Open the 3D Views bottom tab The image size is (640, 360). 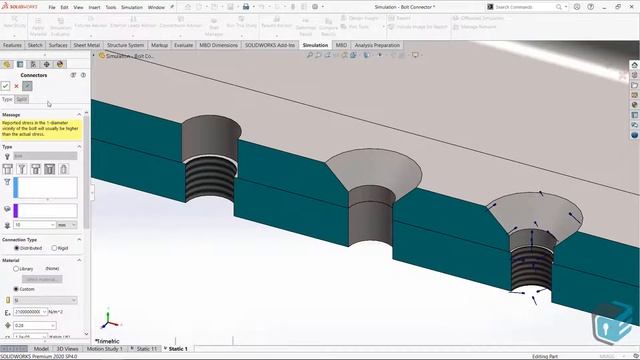point(67,349)
